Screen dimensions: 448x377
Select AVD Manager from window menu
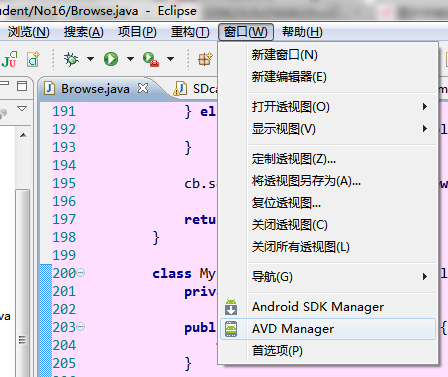[x=328, y=329]
